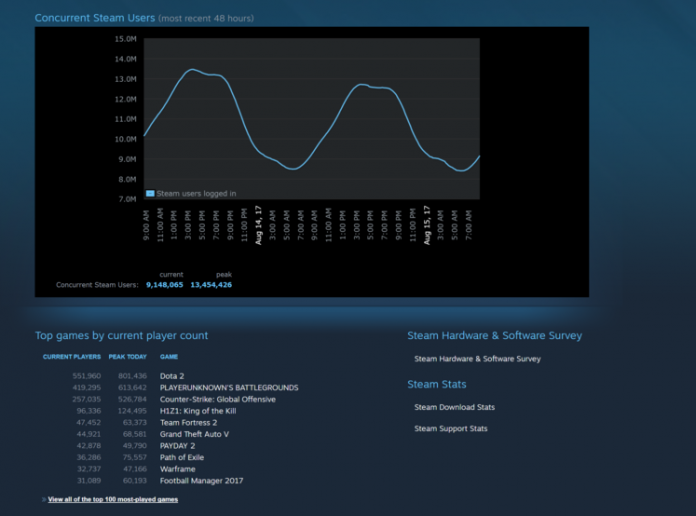Screen dimensions: 696x516
Task: Open Football Manager 2017 entry
Action: (x=202, y=480)
